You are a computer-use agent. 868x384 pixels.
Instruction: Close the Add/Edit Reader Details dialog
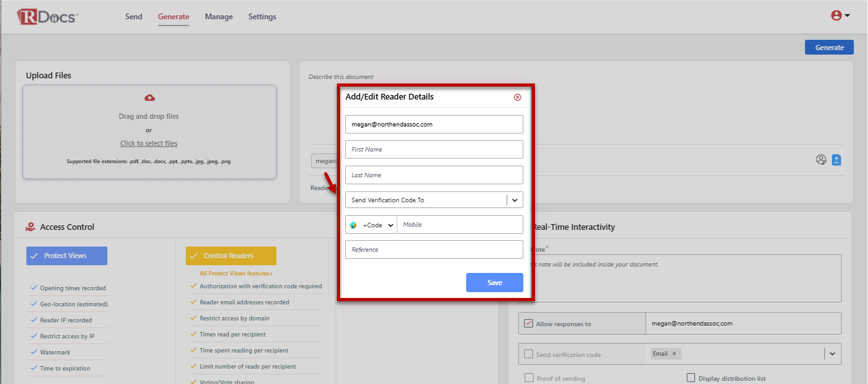(x=518, y=97)
